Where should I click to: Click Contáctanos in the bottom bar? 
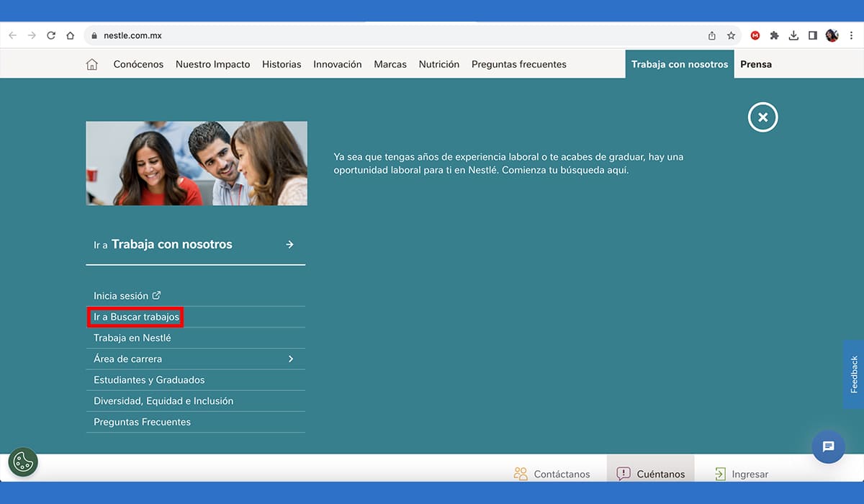point(552,474)
